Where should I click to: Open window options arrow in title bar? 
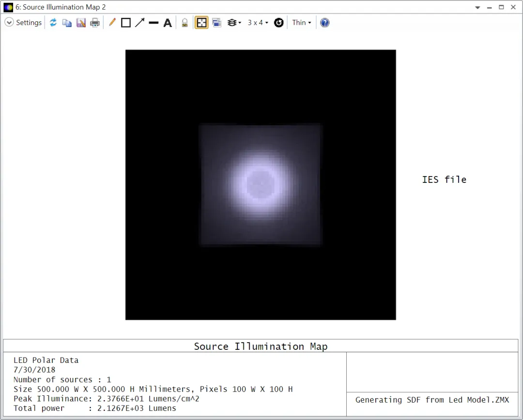click(x=477, y=7)
